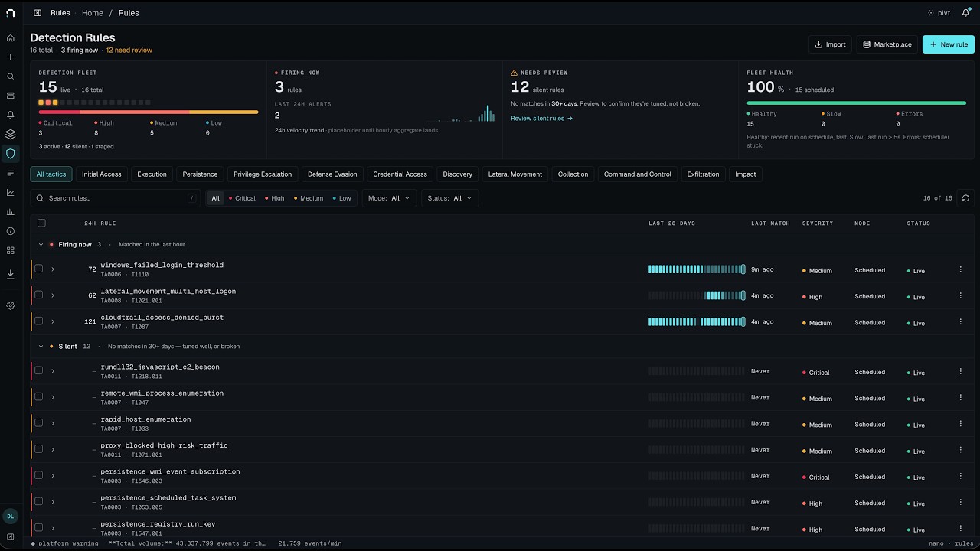980x551 pixels.
Task: Check the windows_failed_login_threshold row checkbox
Action: 39,269
